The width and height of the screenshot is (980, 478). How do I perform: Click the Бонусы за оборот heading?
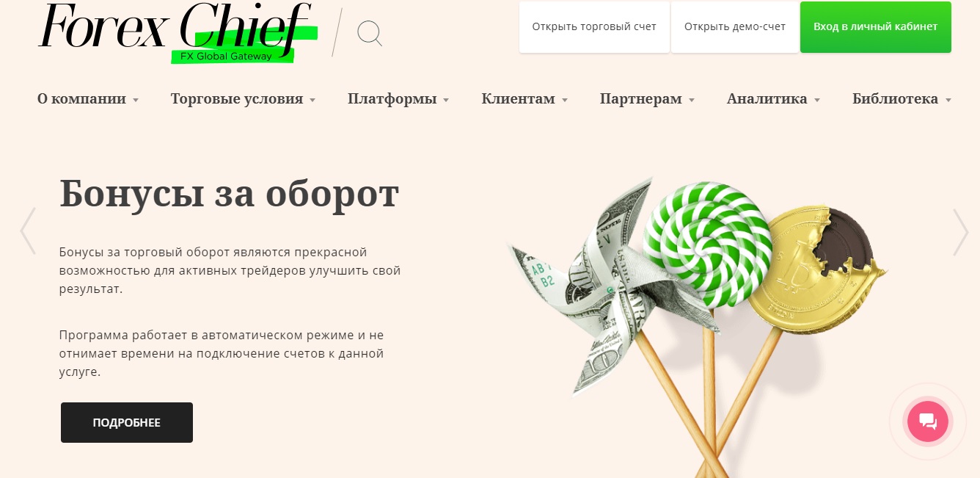(x=229, y=193)
